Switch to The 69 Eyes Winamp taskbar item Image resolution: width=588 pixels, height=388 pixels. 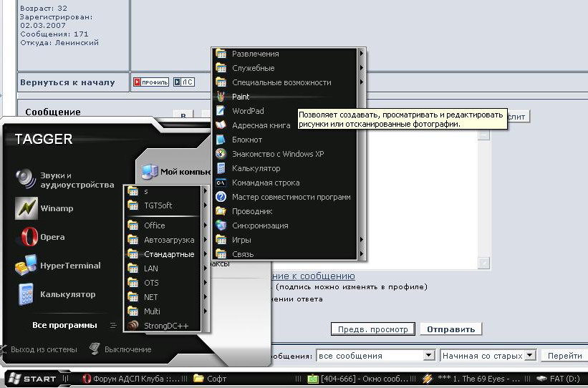click(x=472, y=379)
